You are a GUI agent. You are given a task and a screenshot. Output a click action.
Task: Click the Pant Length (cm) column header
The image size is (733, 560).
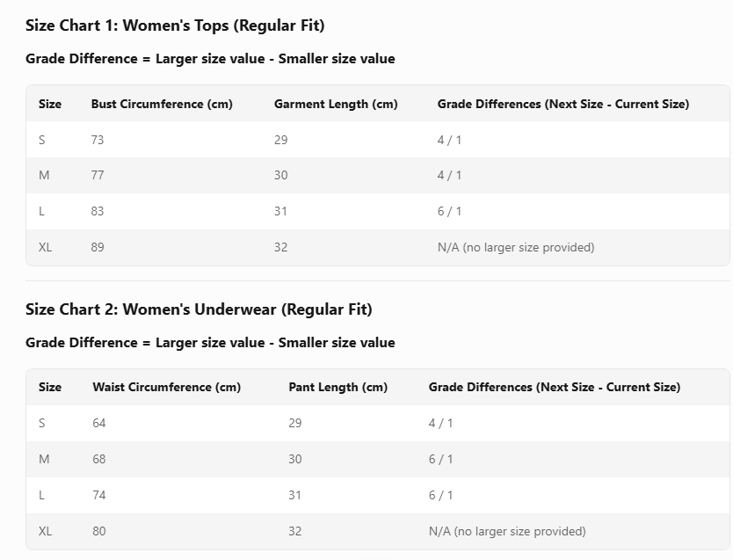click(x=337, y=387)
